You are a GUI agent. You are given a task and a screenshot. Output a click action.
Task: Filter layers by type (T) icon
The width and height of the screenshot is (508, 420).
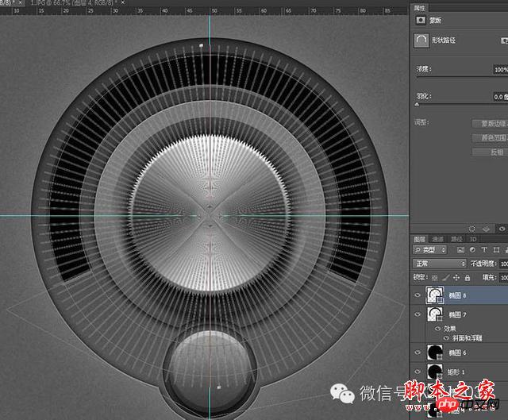[x=484, y=250]
